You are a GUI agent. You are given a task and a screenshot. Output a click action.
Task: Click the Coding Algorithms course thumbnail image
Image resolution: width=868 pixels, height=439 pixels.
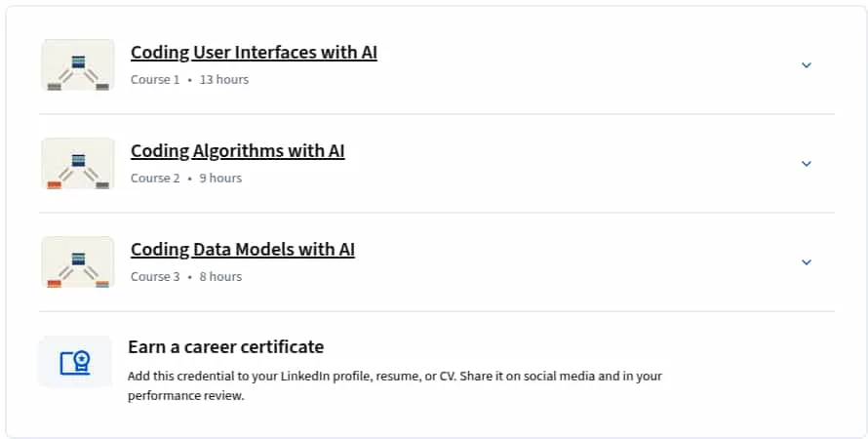point(77,164)
